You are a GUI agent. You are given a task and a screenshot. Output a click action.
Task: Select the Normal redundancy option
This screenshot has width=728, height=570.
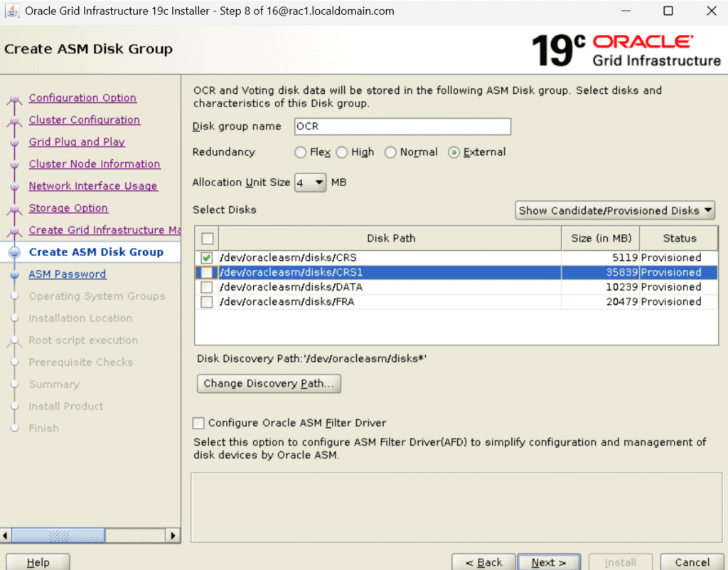pos(390,152)
